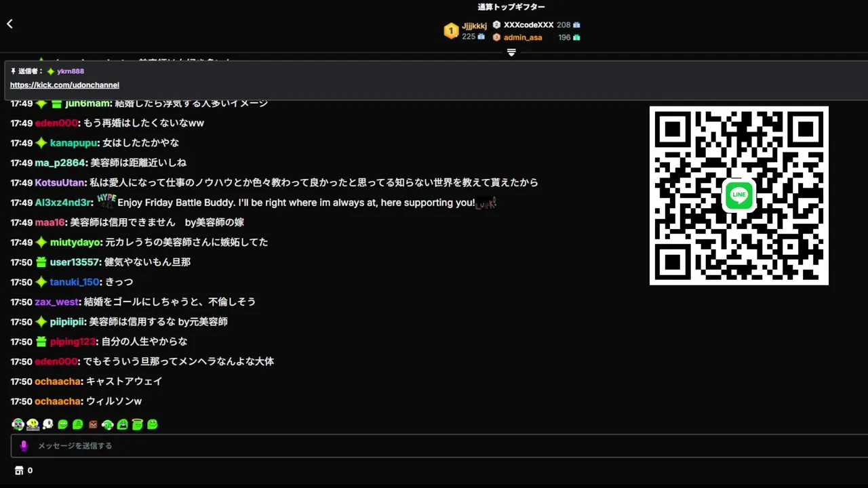This screenshot has width=868, height=488.
Task: Insert the brown angry square emote
Action: tap(93, 425)
